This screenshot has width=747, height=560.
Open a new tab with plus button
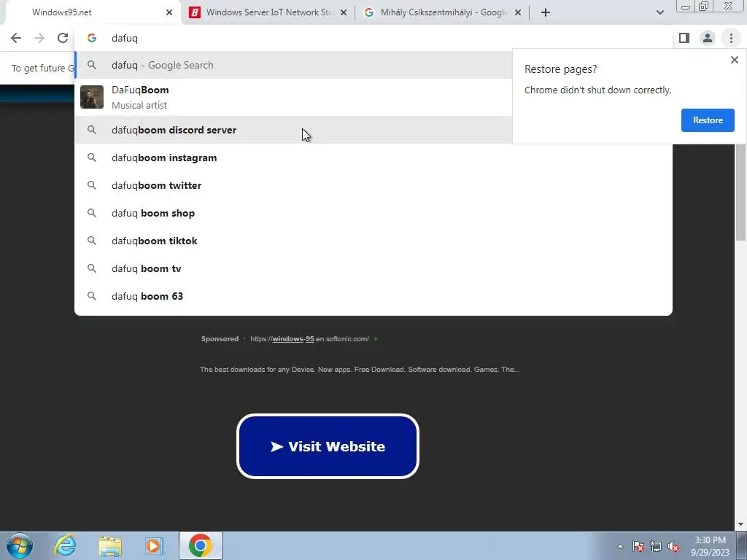[x=546, y=12]
